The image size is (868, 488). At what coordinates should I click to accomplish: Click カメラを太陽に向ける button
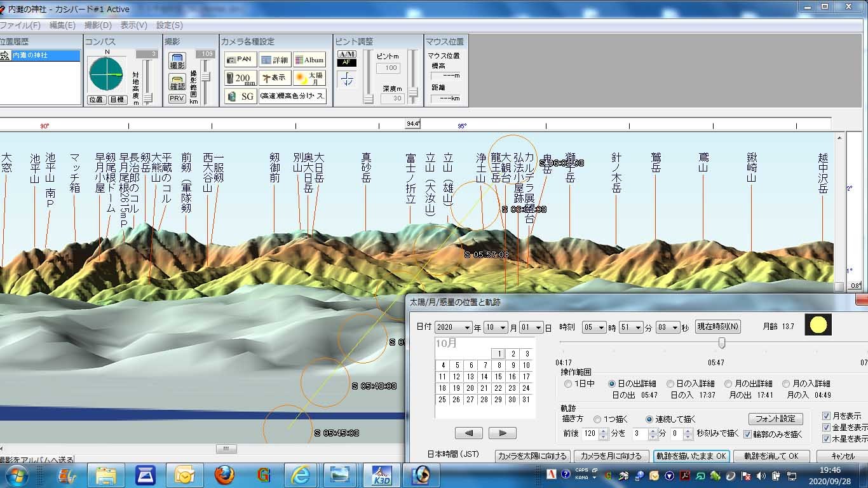(532, 456)
